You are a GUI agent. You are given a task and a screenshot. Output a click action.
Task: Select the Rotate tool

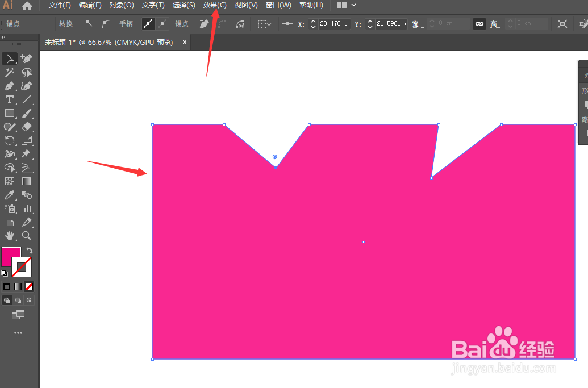click(10, 140)
